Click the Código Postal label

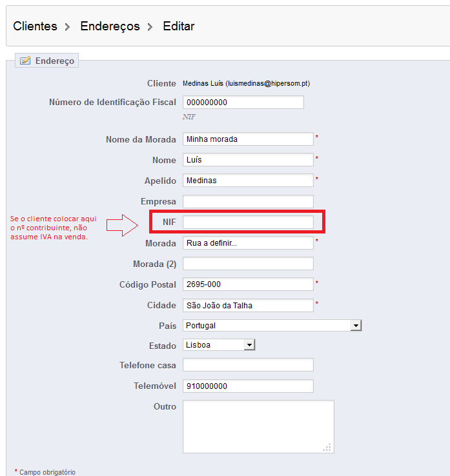pyautogui.click(x=148, y=284)
